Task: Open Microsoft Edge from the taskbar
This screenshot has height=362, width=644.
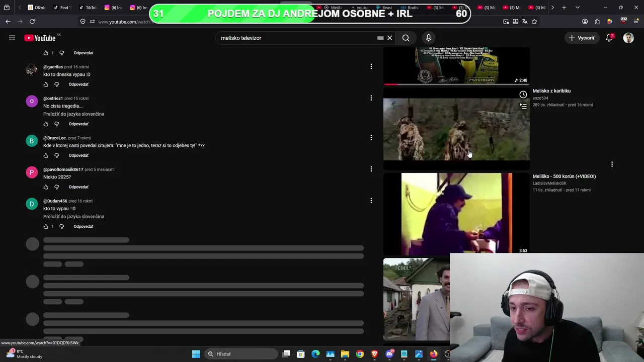Action: pos(315,354)
